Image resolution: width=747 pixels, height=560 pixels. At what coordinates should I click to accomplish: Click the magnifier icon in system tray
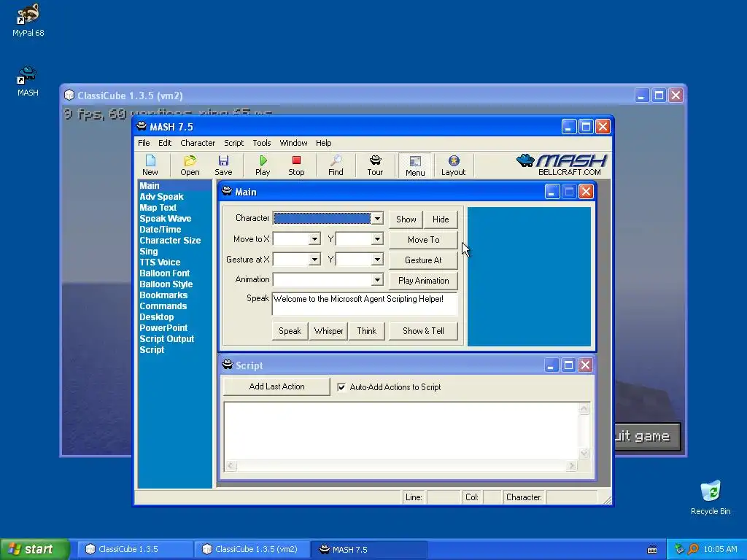[693, 549]
